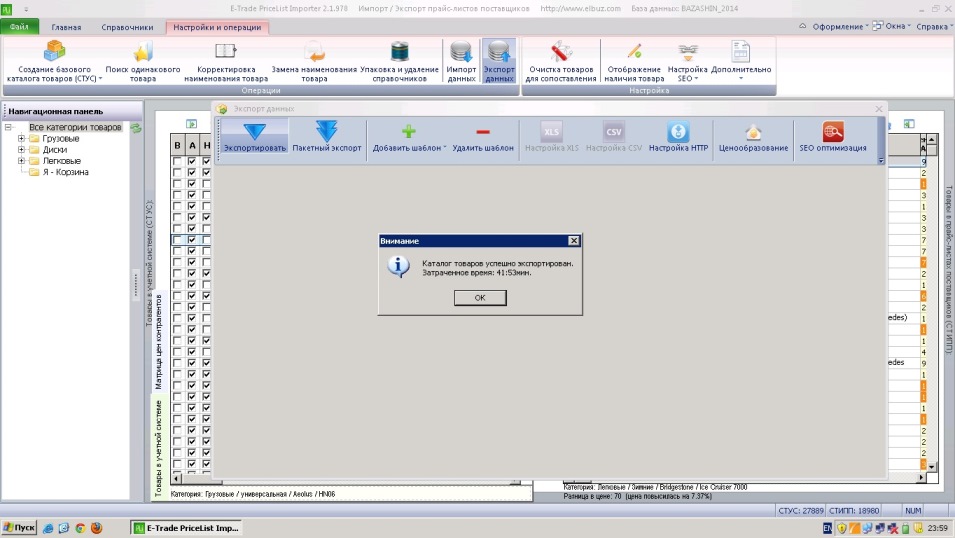
Task: Close the Экспорт данных window
Action: pyautogui.click(x=878, y=109)
